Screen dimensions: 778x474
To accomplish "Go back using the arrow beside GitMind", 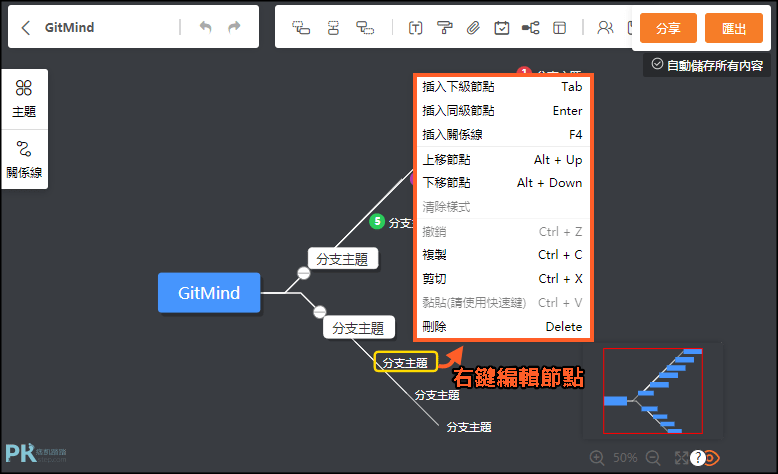I will [26, 28].
